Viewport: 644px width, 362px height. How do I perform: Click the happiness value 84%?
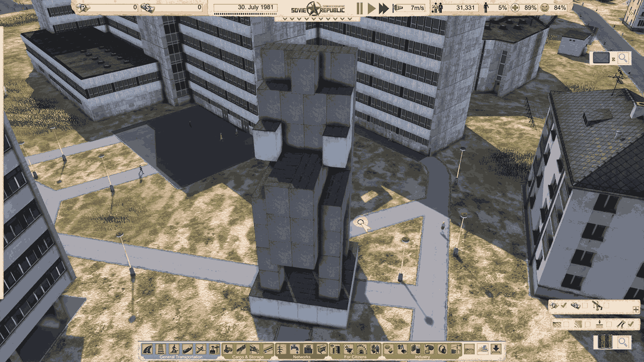pos(560,8)
